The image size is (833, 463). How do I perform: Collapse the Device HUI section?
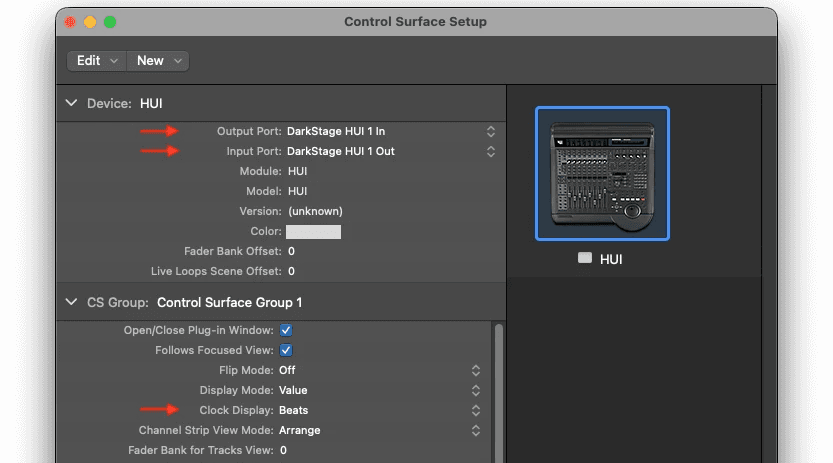[71, 103]
